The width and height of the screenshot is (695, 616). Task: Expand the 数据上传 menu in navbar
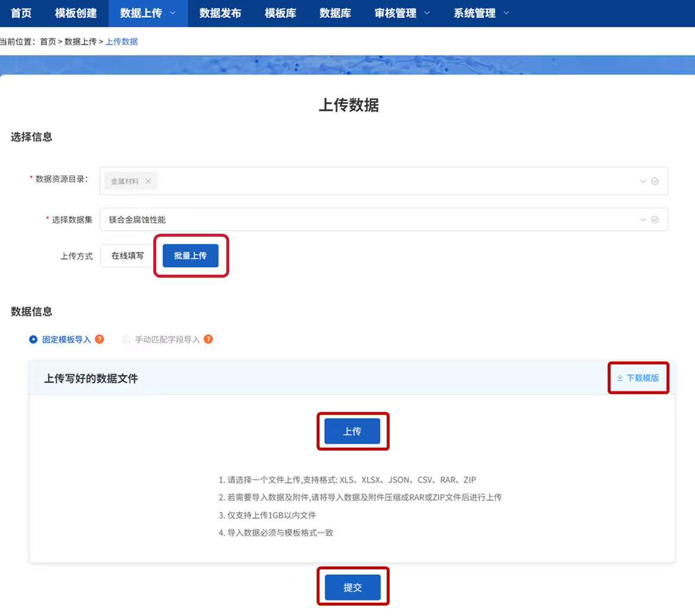(x=148, y=13)
